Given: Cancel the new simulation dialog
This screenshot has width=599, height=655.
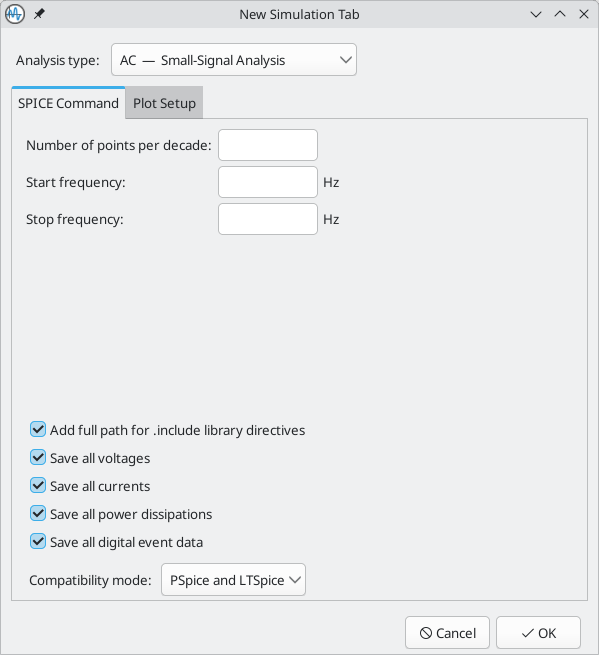Looking at the screenshot, I should tap(447, 633).
